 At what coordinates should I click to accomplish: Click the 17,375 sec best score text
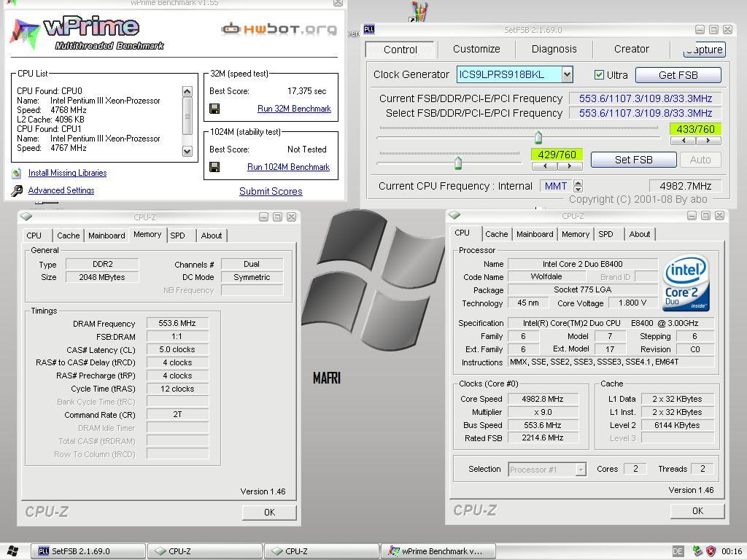(x=307, y=91)
